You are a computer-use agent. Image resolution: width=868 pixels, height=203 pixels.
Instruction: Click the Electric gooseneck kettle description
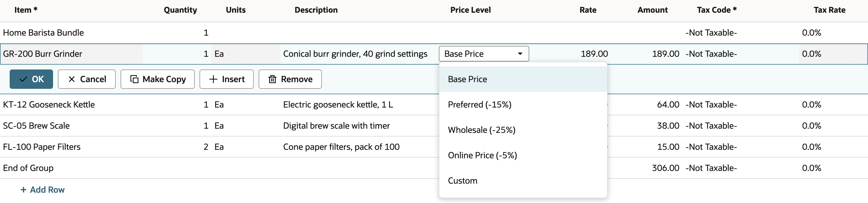point(338,105)
